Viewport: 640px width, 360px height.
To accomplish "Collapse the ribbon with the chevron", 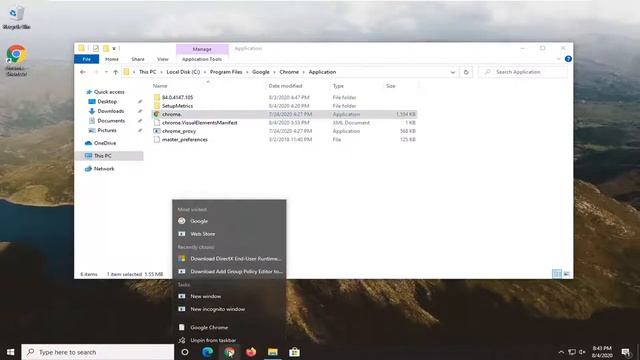I will tap(558, 59).
